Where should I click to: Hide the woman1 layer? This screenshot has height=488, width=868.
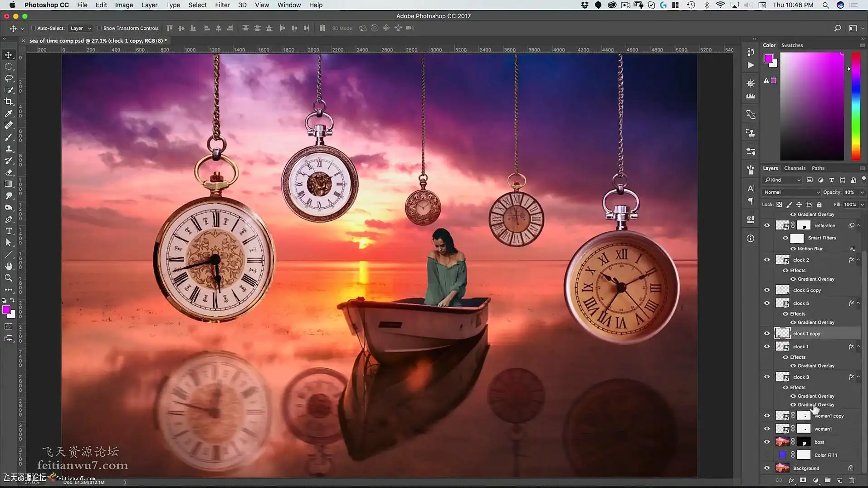767,429
